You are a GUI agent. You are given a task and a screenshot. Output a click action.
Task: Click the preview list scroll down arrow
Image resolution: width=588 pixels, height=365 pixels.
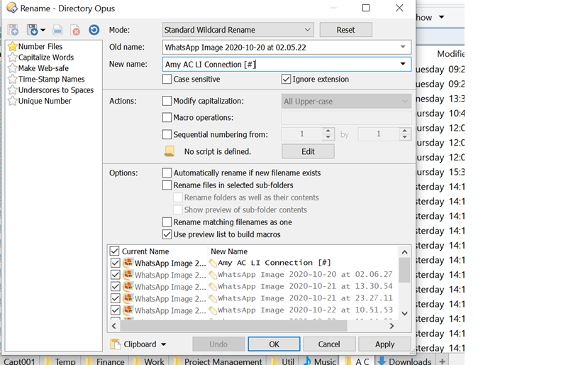[x=404, y=313]
